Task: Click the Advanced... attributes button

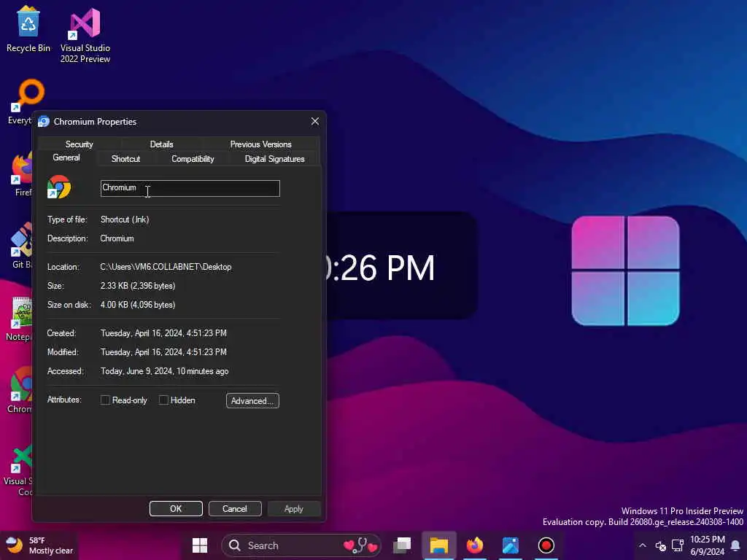Action: click(252, 400)
